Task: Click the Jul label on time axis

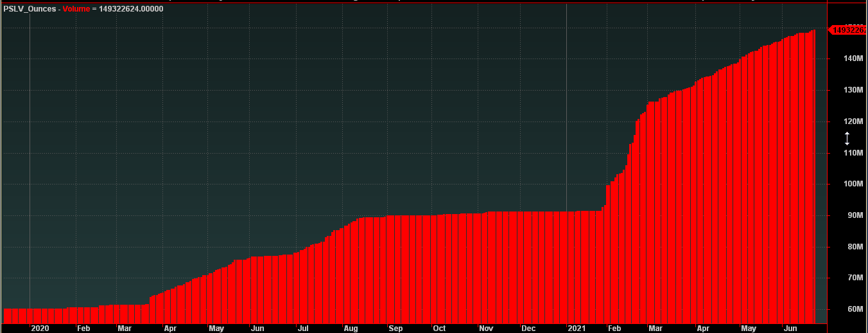Action: click(302, 328)
